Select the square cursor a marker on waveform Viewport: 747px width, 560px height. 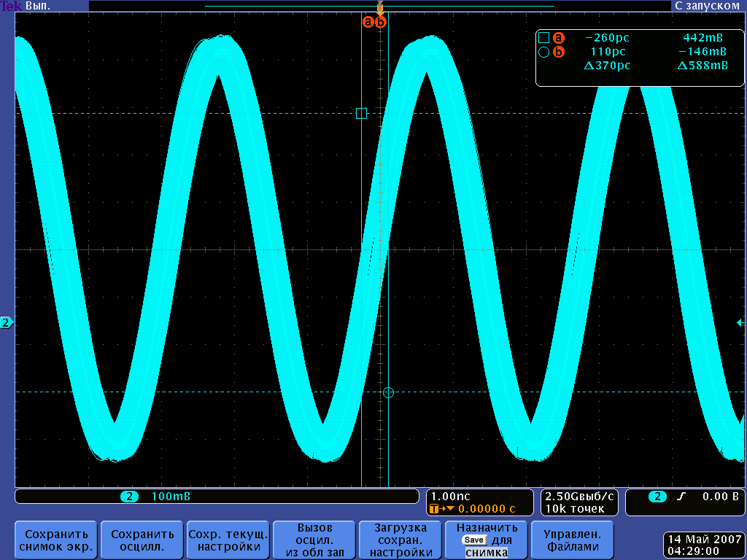pos(361,113)
